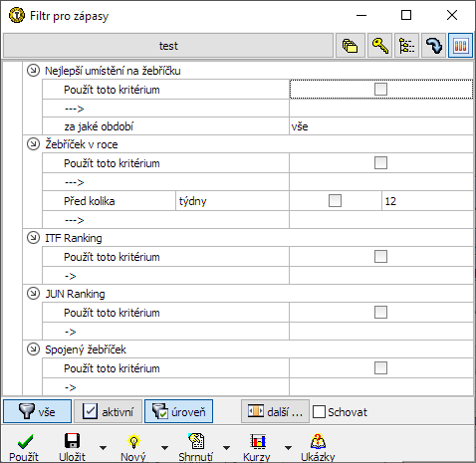
Task: Click the Použít green checkmark icon
Action: click(25, 441)
